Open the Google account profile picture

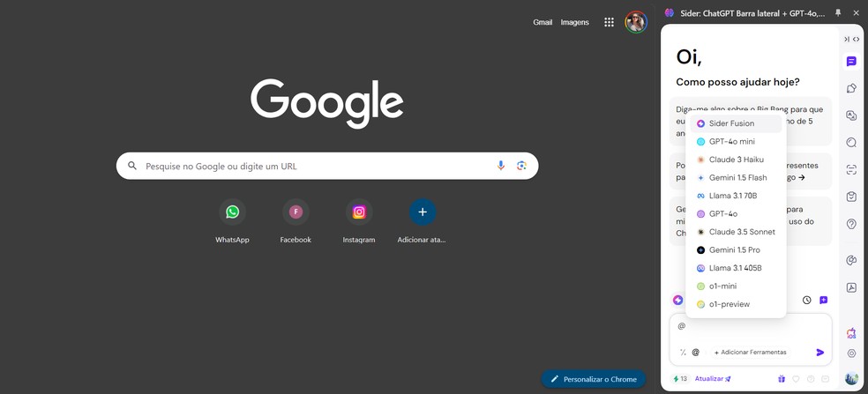(x=636, y=22)
